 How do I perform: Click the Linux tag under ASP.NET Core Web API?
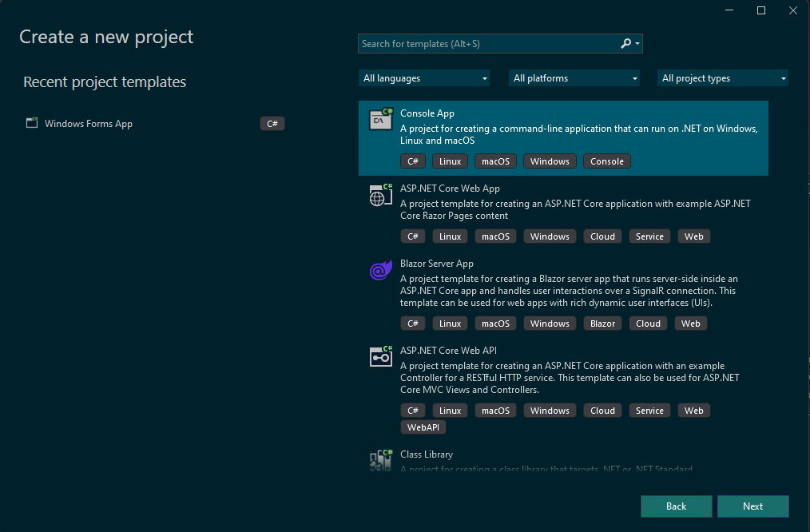[x=450, y=410]
